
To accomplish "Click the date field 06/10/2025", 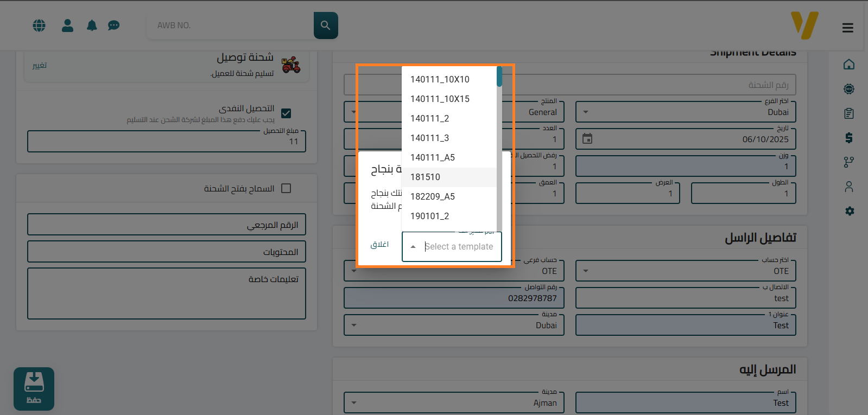I will point(686,139).
